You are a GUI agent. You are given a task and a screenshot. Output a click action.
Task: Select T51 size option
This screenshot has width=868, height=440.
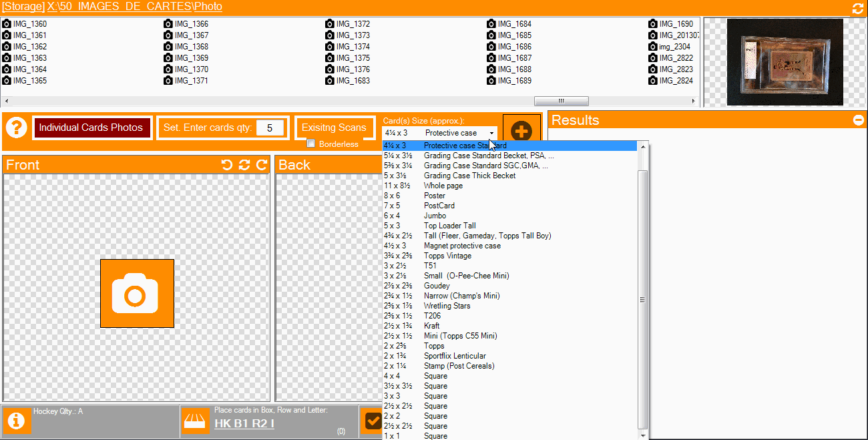click(509, 266)
